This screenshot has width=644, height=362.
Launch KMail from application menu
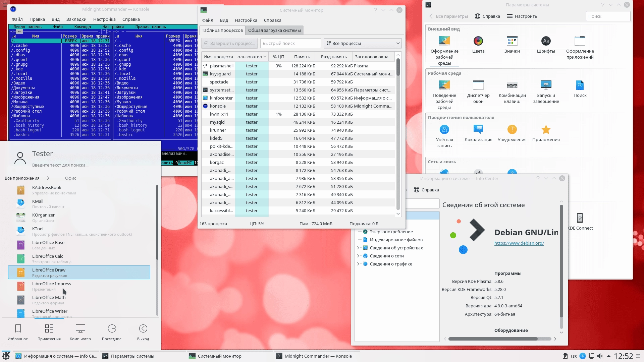pyautogui.click(x=79, y=204)
